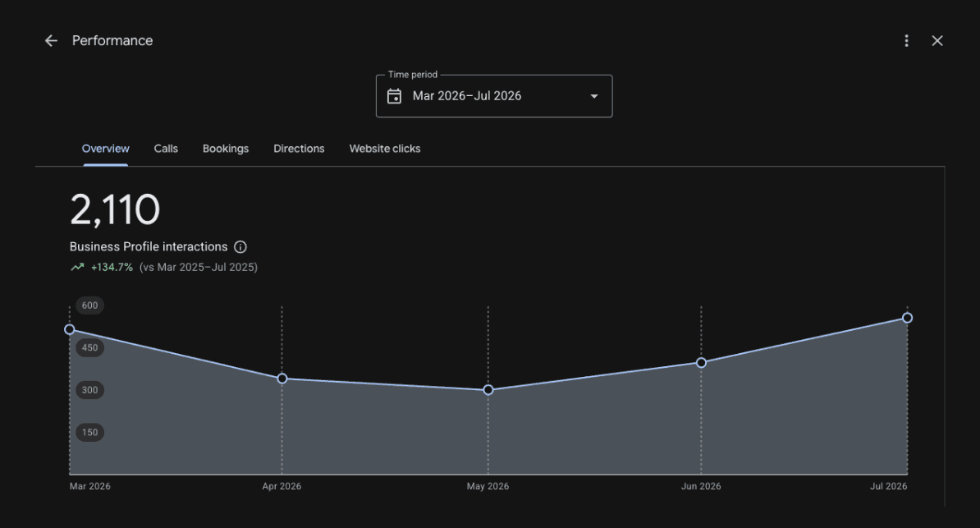Switch to the Calls tab

click(x=167, y=149)
